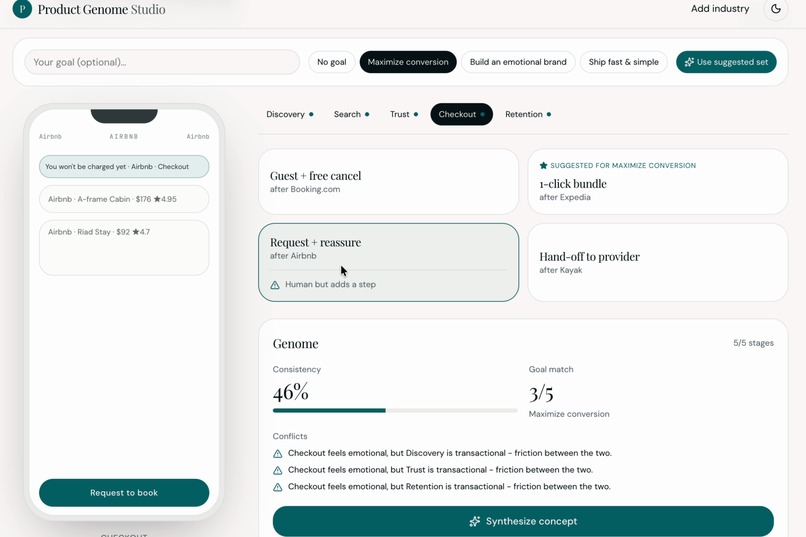Click the 3/5 goal match value
This screenshot has width=806, height=537.
(x=541, y=394)
